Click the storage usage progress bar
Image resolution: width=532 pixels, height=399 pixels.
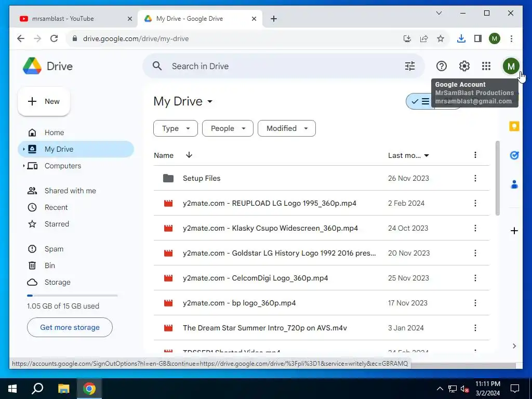pyautogui.click(x=72, y=296)
